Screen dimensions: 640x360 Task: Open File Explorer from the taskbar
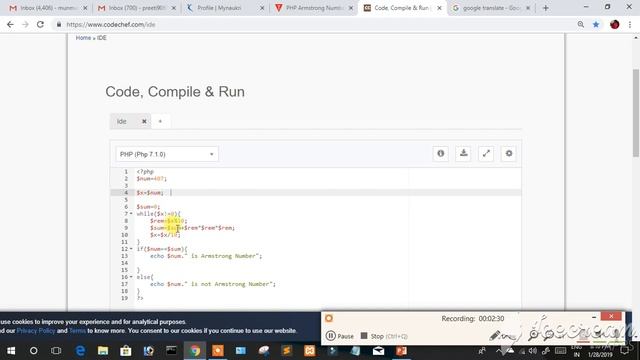click(103, 351)
